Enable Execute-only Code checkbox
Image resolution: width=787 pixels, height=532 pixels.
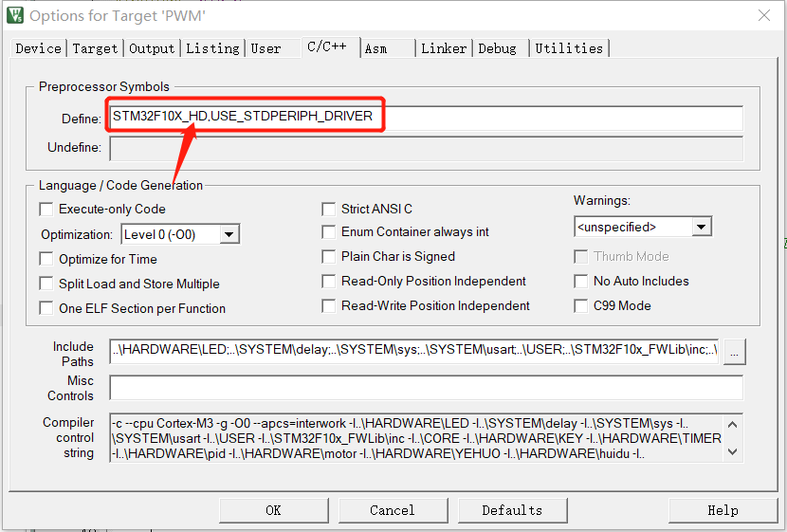(x=46, y=210)
